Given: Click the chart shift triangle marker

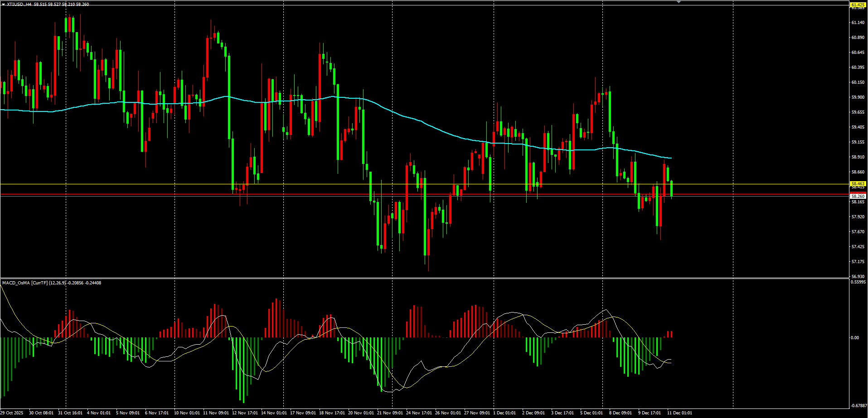Looking at the screenshot, I should [x=679, y=2].
